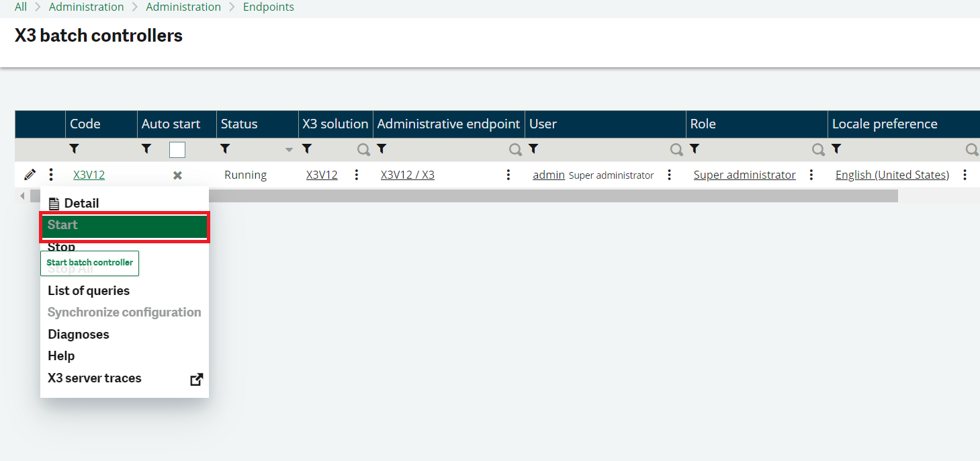Viewport: 980px width, 461px height.
Task: Open Diagnoses from the context menu
Action: click(x=78, y=334)
